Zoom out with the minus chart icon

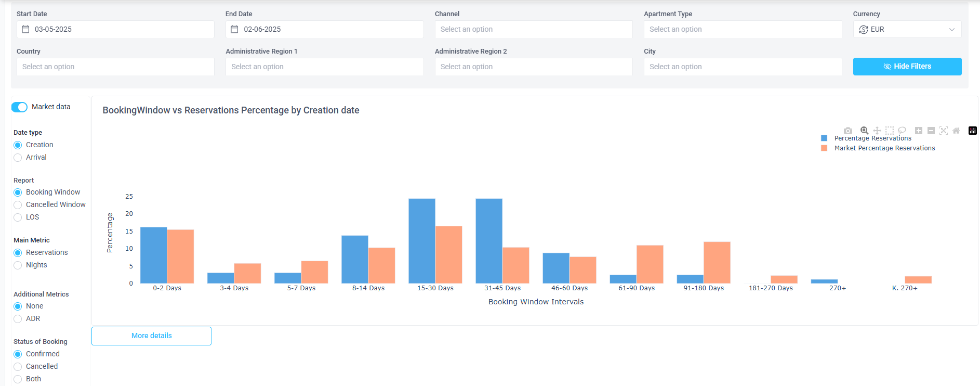(x=931, y=131)
